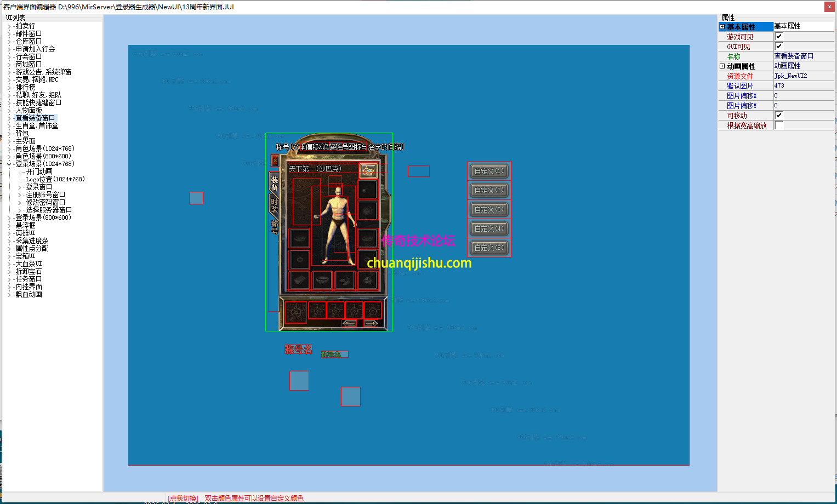
Task: Uncheck the 游戏可见 checkbox
Action: pos(779,36)
